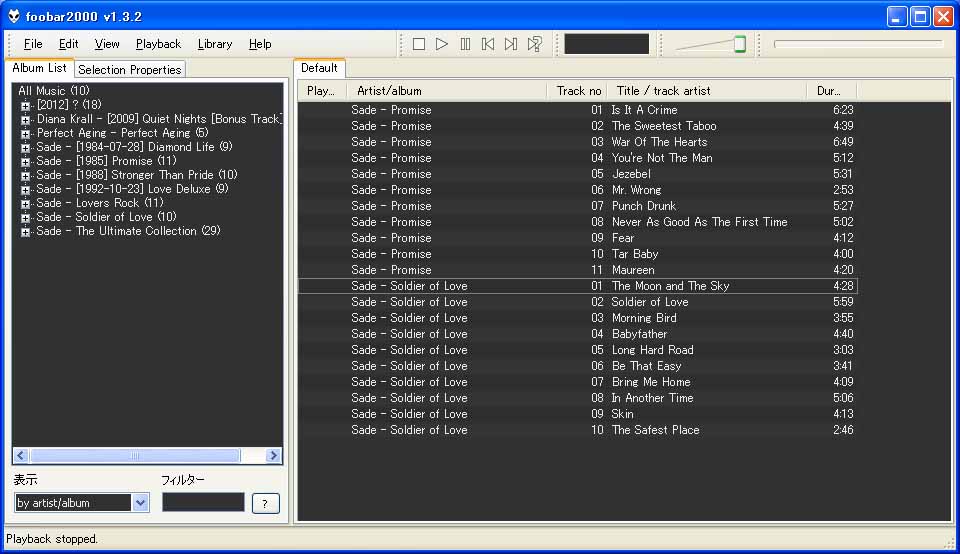Image resolution: width=960 pixels, height=554 pixels.
Task: Select the Default playlist tab
Action: pos(319,68)
